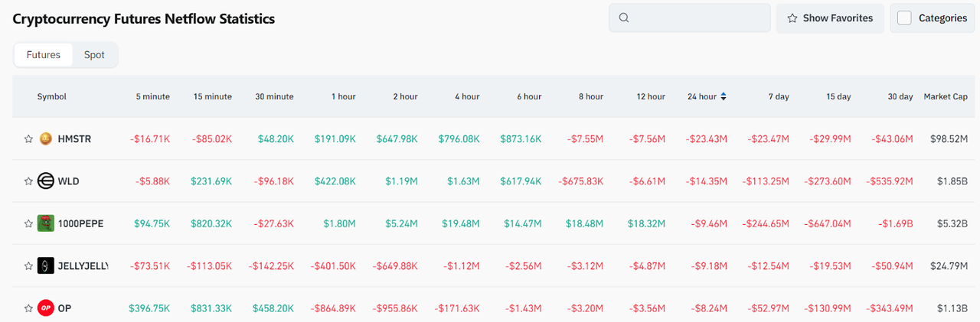Click the 1000PEPE frog logo
Image resolution: width=980 pixels, height=322 pixels.
[x=46, y=223]
